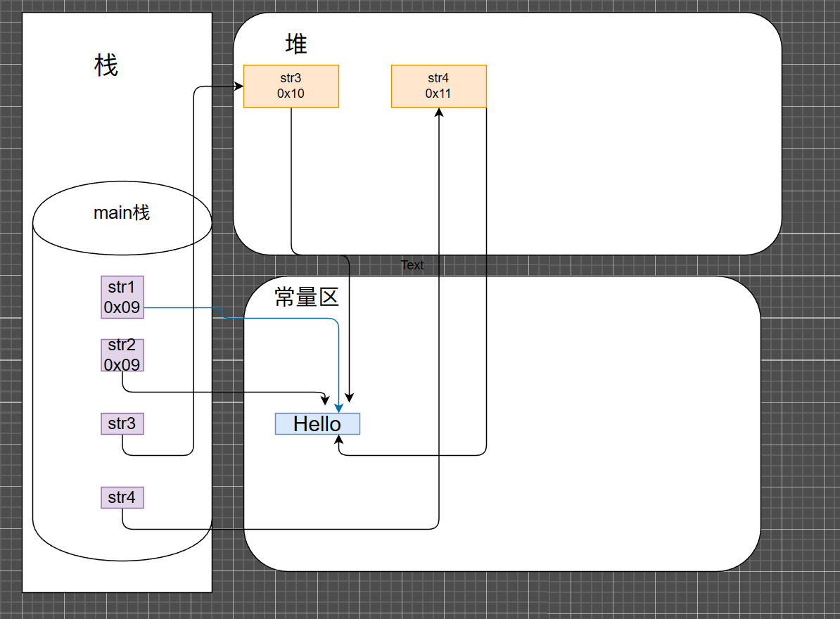Select the str2 0x09 stack box
This screenshot has width=840, height=619.
tap(122, 355)
